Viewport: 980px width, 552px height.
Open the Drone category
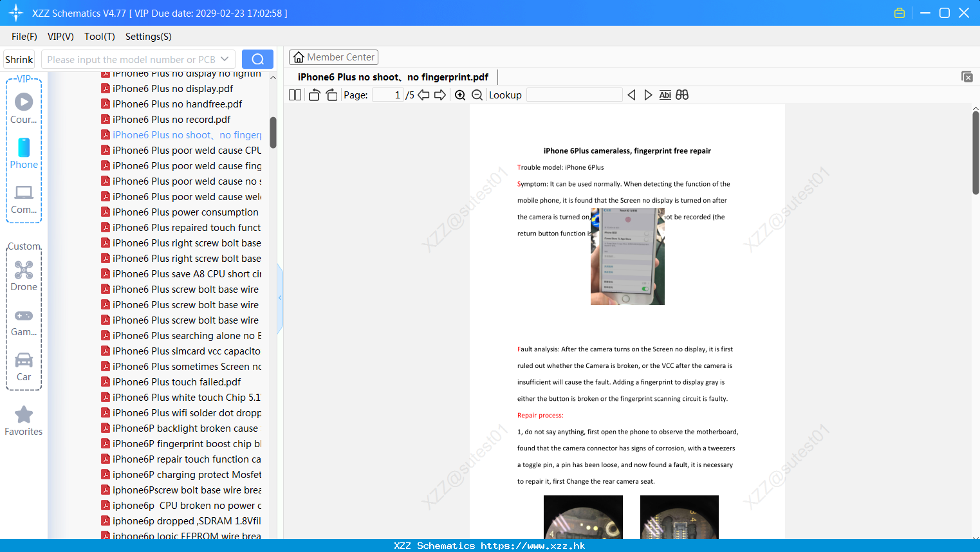(24, 276)
